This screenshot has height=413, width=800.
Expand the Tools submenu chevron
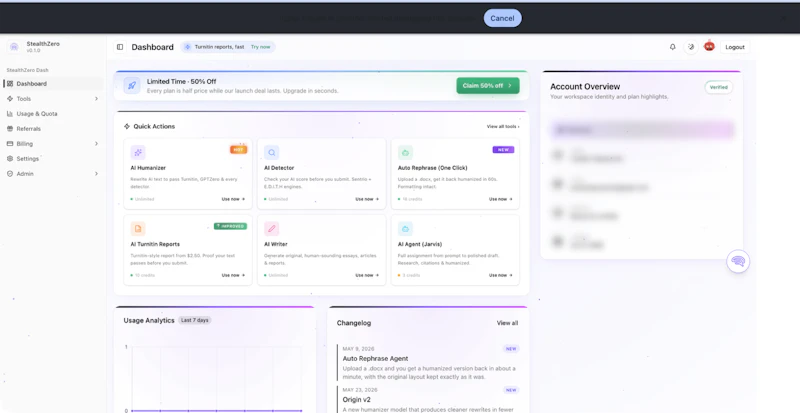96,99
